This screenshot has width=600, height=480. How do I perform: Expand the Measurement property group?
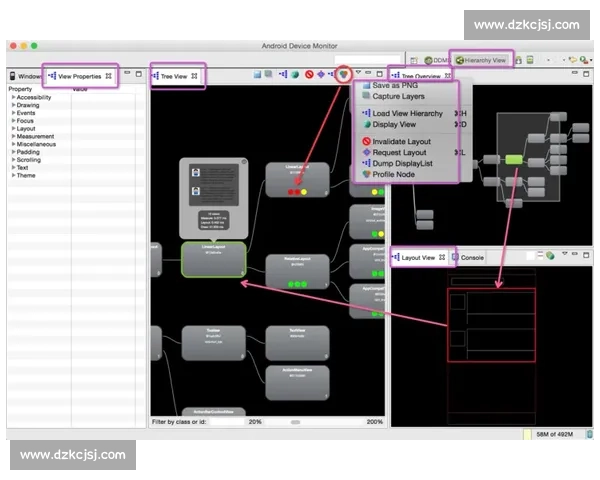click(13, 136)
